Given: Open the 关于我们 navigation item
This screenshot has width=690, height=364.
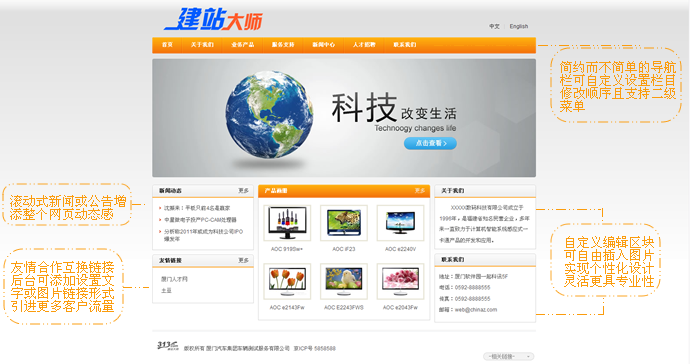Looking at the screenshot, I should pos(202,45).
